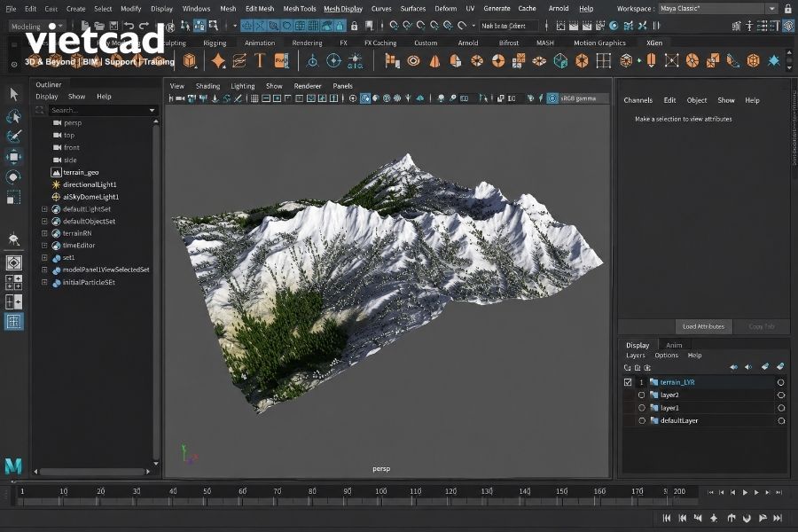Click the SVG import shelf icon
Screen dimensions: 798x532
coord(281,61)
